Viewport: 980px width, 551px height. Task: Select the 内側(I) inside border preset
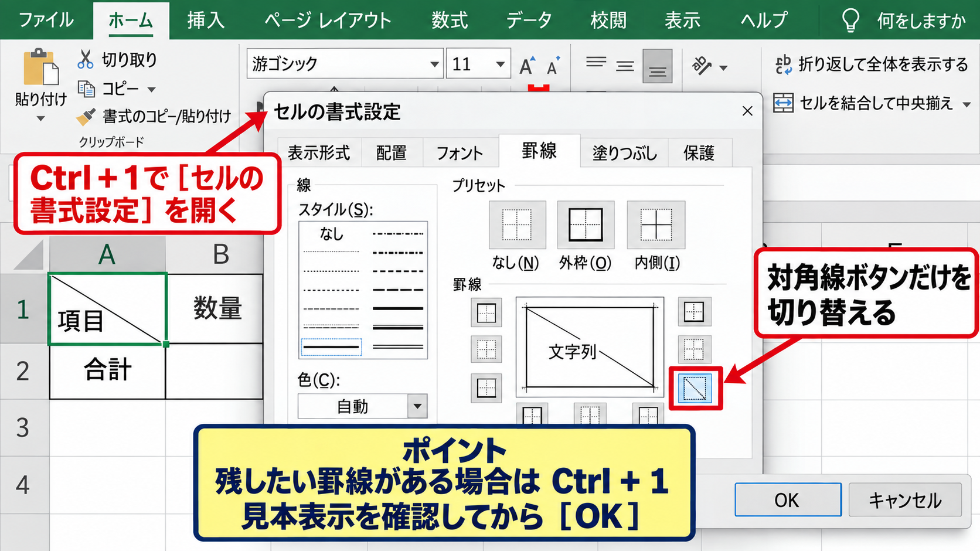coord(656,225)
